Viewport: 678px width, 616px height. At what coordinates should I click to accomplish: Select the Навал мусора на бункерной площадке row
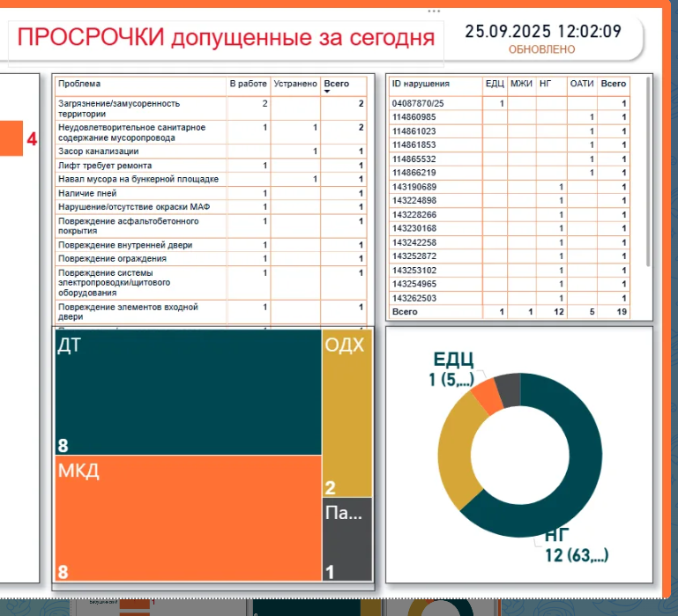click(x=211, y=179)
